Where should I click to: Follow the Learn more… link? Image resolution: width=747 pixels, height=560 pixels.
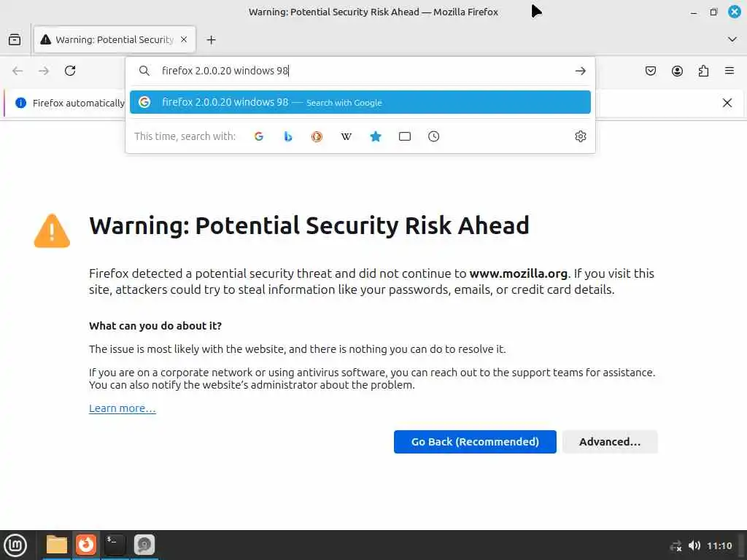(x=123, y=408)
